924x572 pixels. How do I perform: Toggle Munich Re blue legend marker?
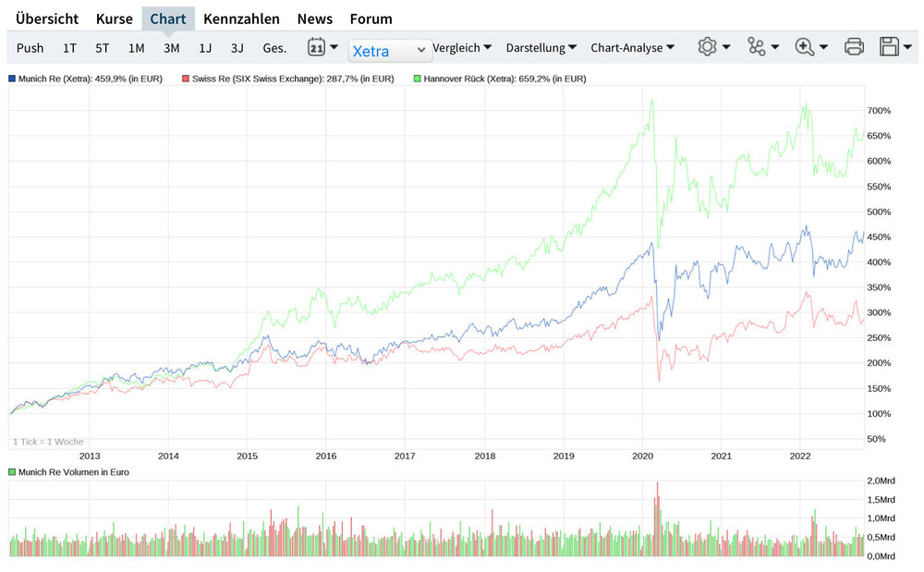12,79
